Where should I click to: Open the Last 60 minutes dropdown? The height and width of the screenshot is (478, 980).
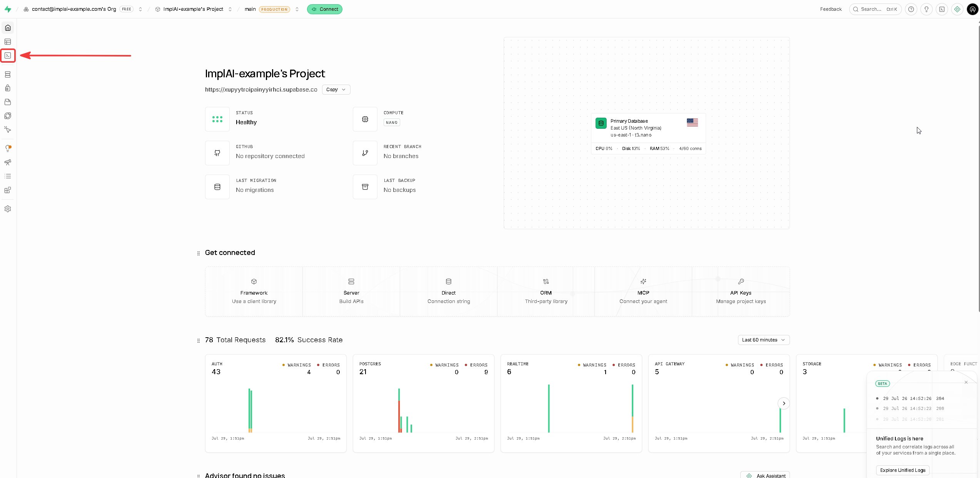tap(764, 340)
